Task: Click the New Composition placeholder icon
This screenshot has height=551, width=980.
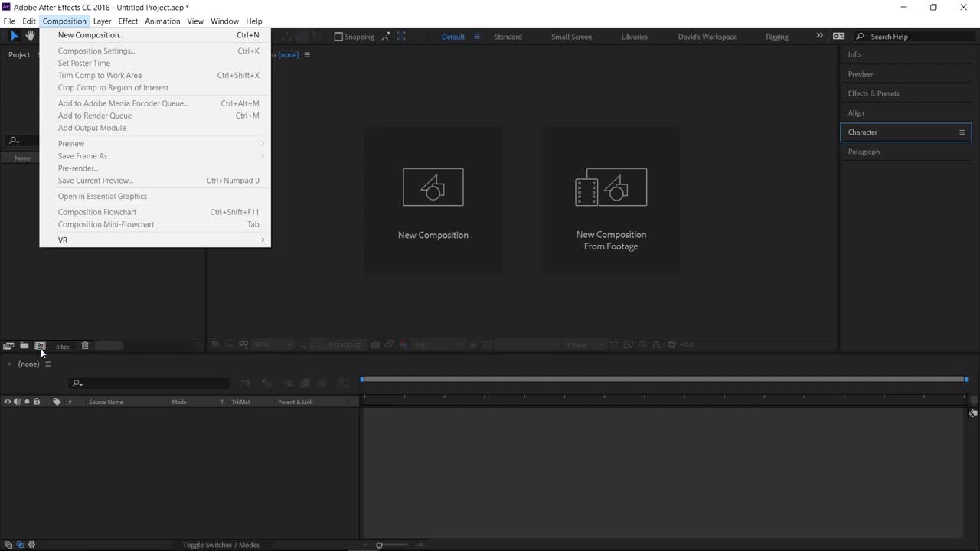Action: 433,187
